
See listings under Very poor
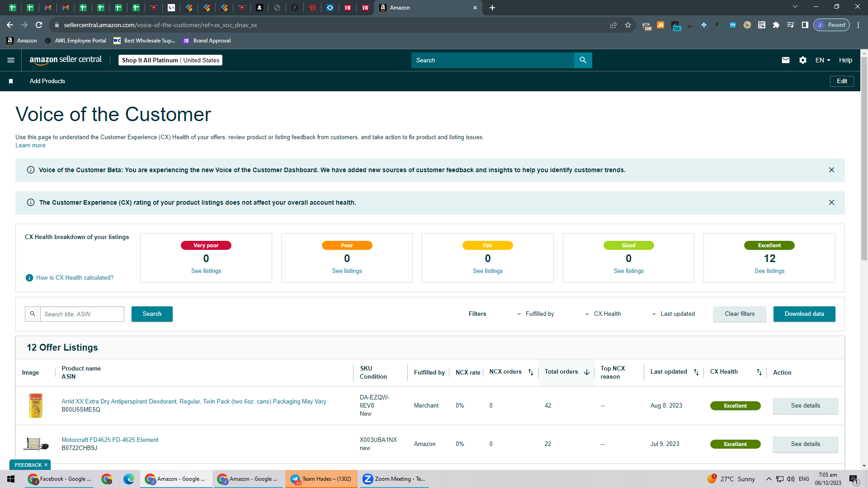(x=206, y=271)
